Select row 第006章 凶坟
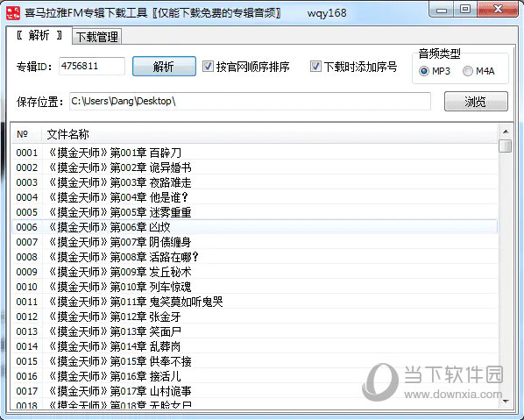The image size is (524, 420). (255, 227)
